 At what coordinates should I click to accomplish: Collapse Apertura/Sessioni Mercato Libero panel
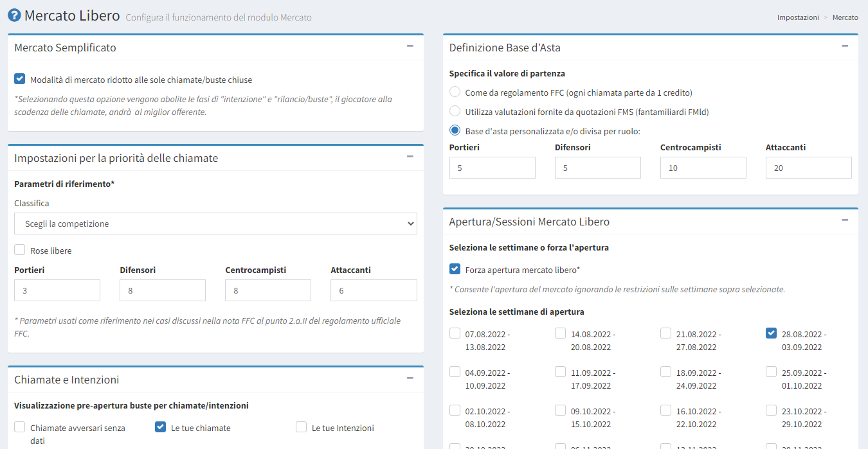[845, 220]
